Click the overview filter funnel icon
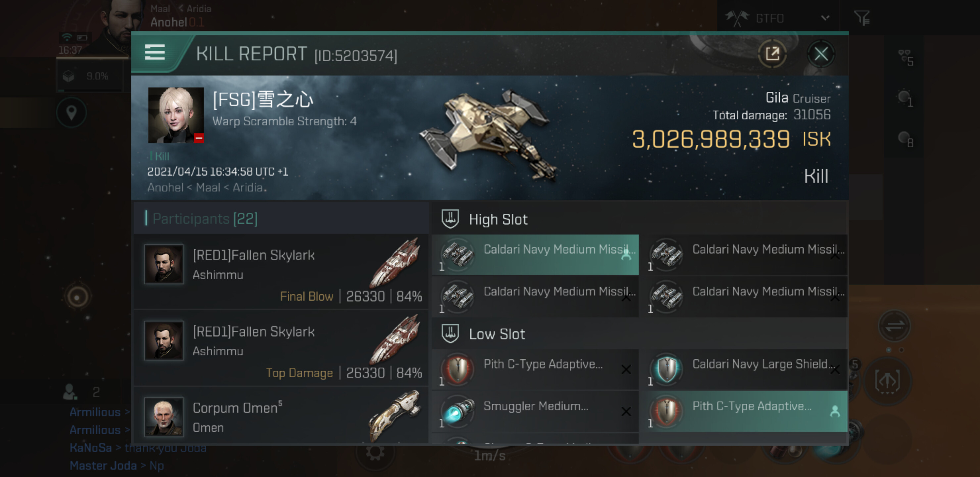Viewport: 980px width, 477px height. 861,18
